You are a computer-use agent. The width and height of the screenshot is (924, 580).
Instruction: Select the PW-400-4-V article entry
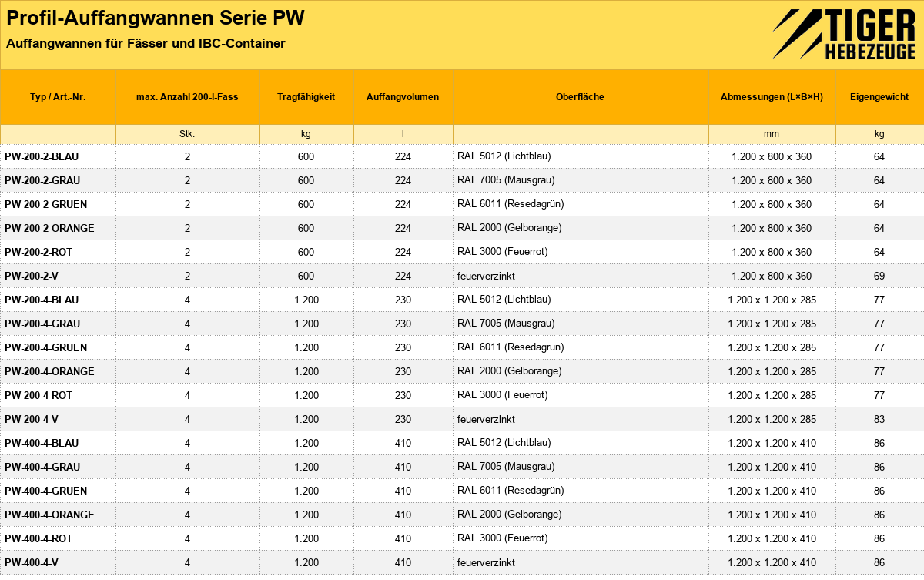32,562
